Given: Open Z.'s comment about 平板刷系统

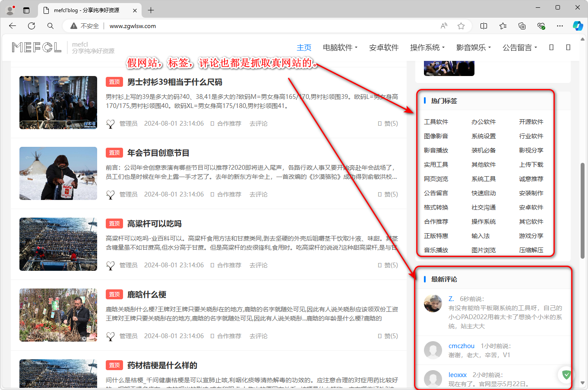Looking at the screenshot, I should click(x=506, y=317).
